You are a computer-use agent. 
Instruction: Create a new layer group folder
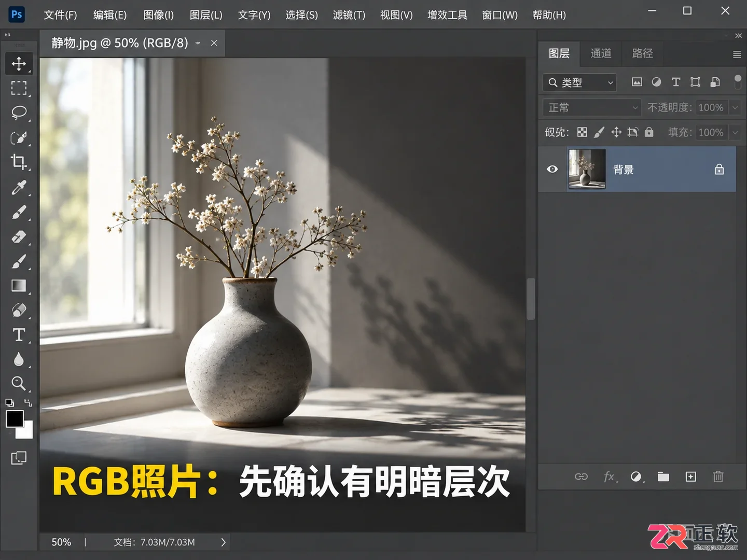pos(663,477)
